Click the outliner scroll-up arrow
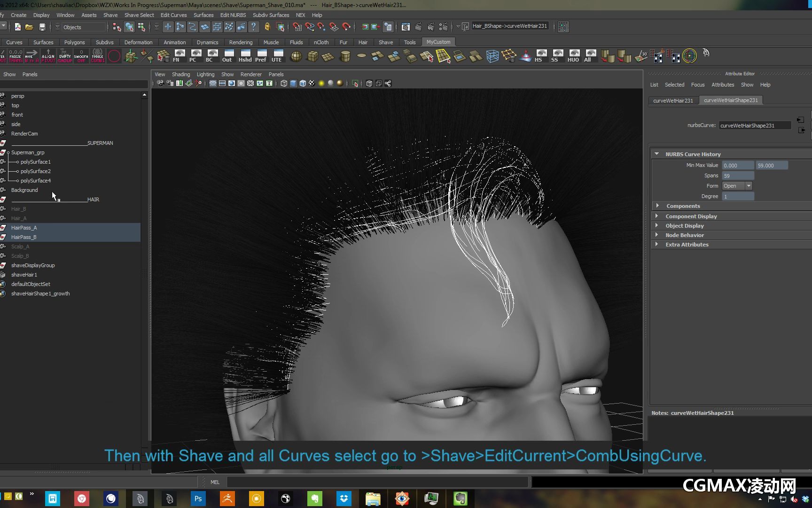This screenshot has height=508, width=812. pyautogui.click(x=144, y=95)
